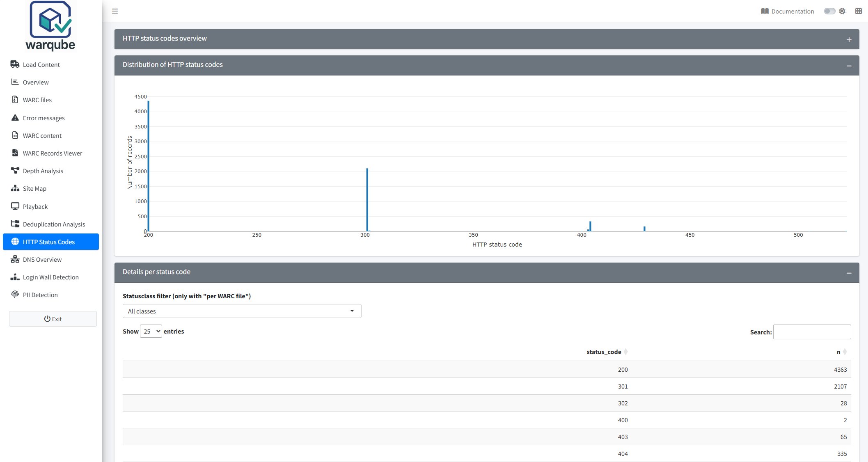Image resolution: width=868 pixels, height=462 pixels.
Task: Click the Playback monitor icon
Action: 15,206
